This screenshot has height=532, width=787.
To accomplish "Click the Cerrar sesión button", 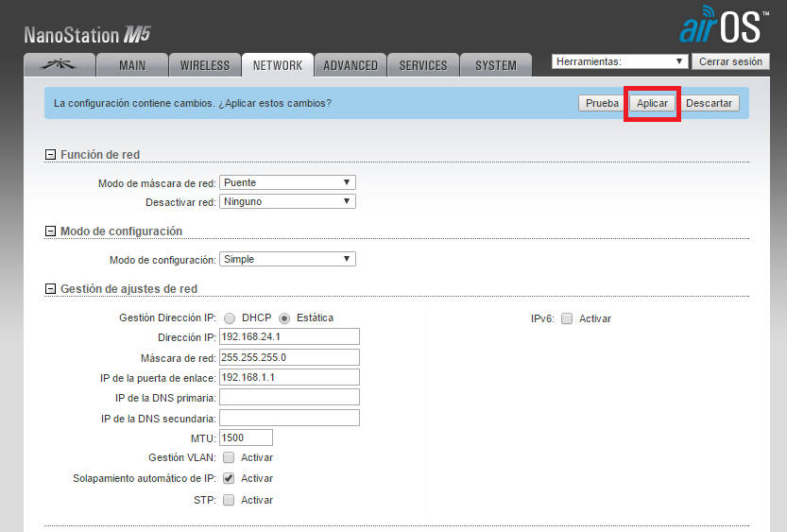I will point(730,61).
